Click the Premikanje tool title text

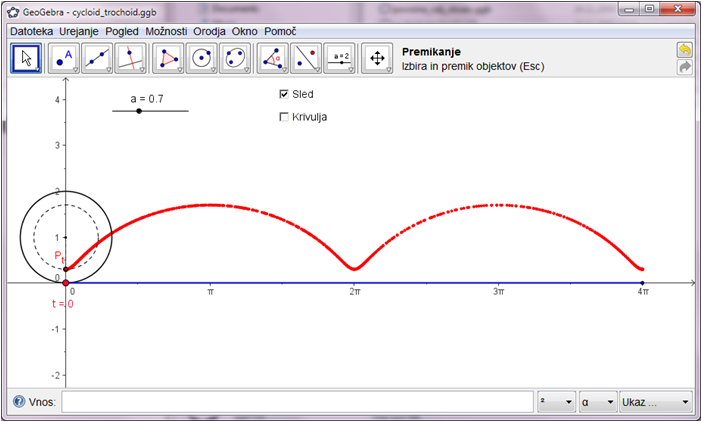pos(431,51)
